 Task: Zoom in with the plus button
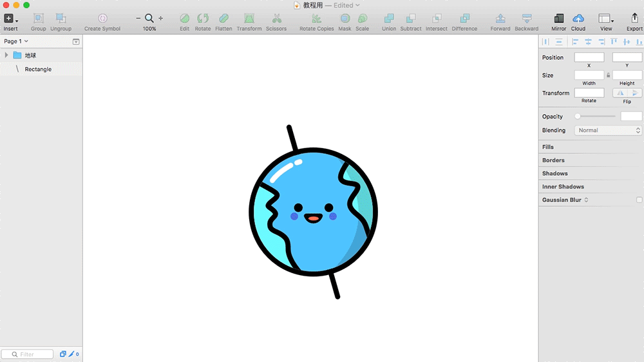160,19
